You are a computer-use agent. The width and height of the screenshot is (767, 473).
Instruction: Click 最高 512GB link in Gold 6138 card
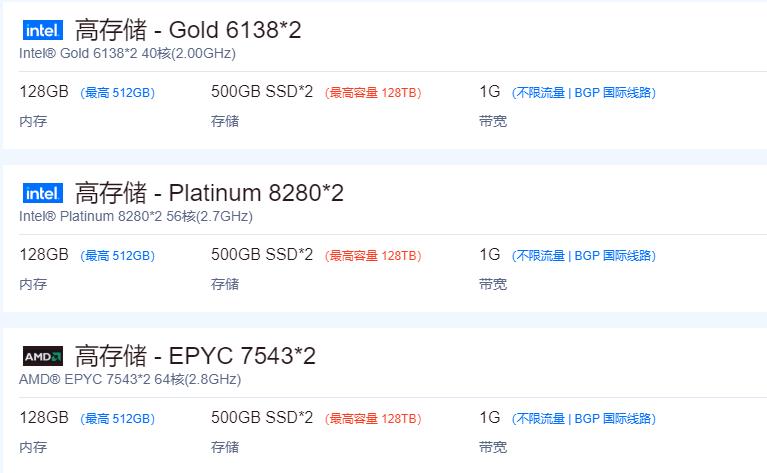pyautogui.click(x=118, y=93)
